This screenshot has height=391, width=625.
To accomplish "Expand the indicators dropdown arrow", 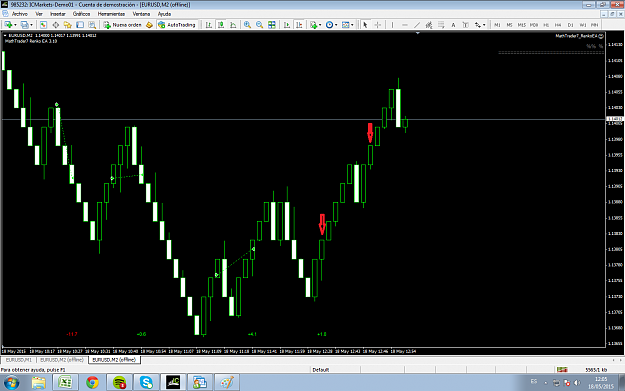I will 320,25.
